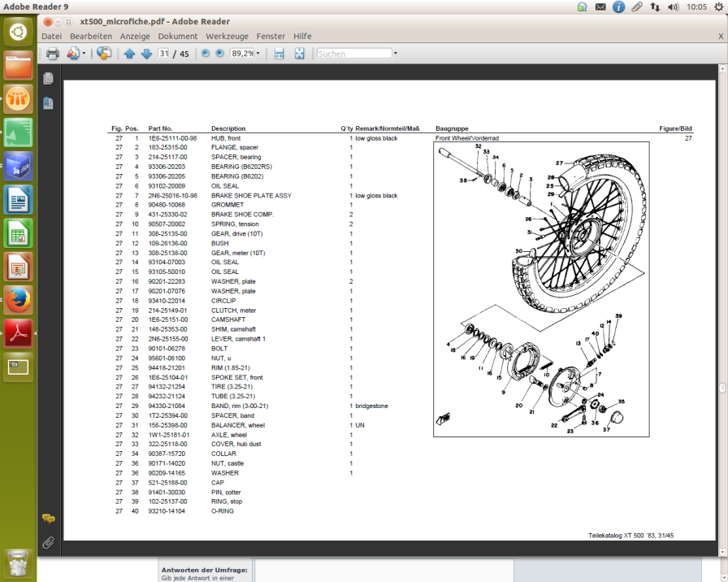Open LibreOffice Calc from the launcher
Image resolution: width=728 pixels, height=582 pixels.
click(x=18, y=233)
